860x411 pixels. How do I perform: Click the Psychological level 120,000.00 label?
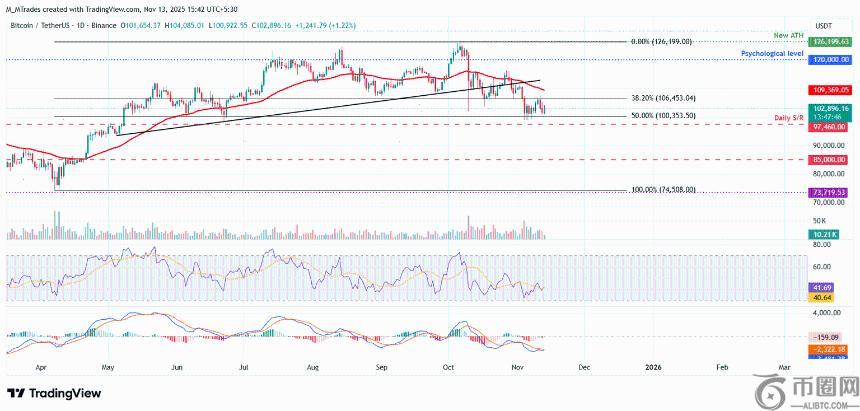(829, 60)
